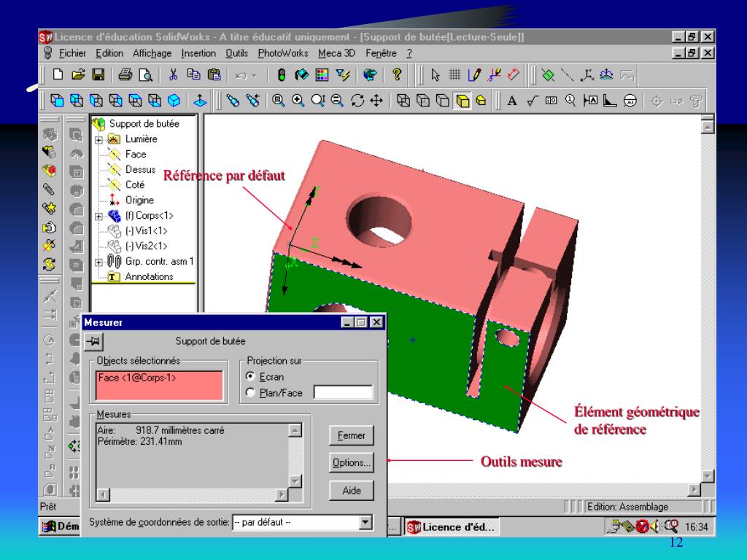The width and height of the screenshot is (747, 560).
Task: Select the (-) Vis1<1> component in the tree
Action: 146,231
